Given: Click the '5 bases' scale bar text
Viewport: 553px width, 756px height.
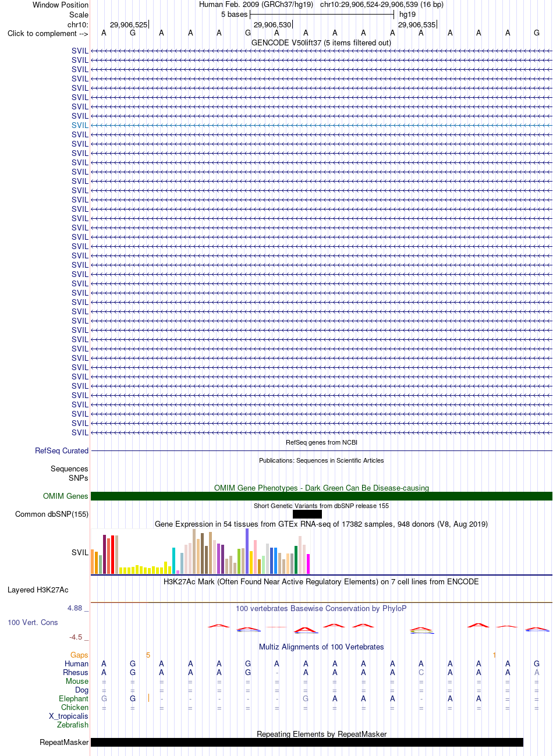Looking at the screenshot, I should pyautogui.click(x=234, y=14).
